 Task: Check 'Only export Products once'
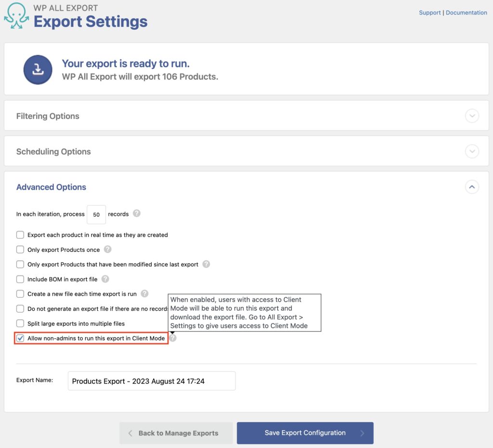[20, 250]
